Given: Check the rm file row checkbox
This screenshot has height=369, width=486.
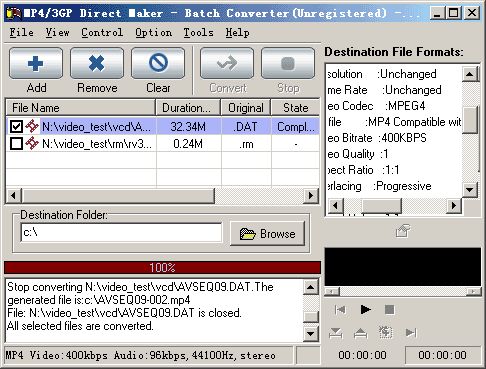Looking at the screenshot, I should click(x=16, y=144).
